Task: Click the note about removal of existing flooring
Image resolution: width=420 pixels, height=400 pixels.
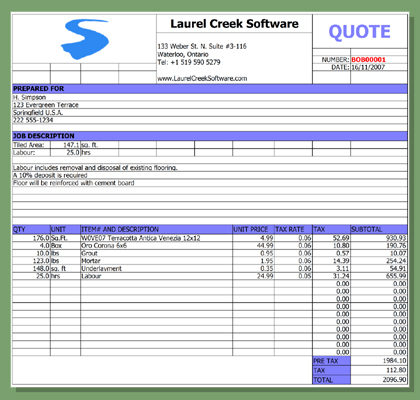Action: pyautogui.click(x=95, y=168)
